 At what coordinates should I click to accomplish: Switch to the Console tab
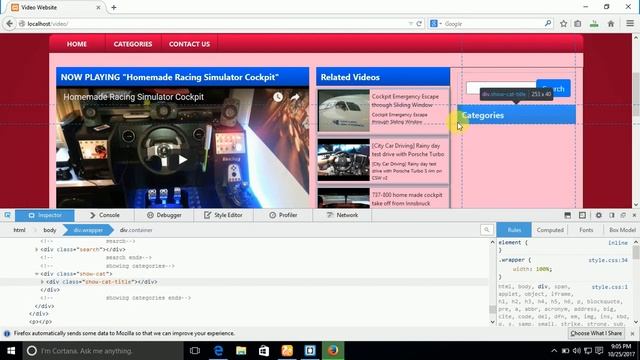point(104,215)
